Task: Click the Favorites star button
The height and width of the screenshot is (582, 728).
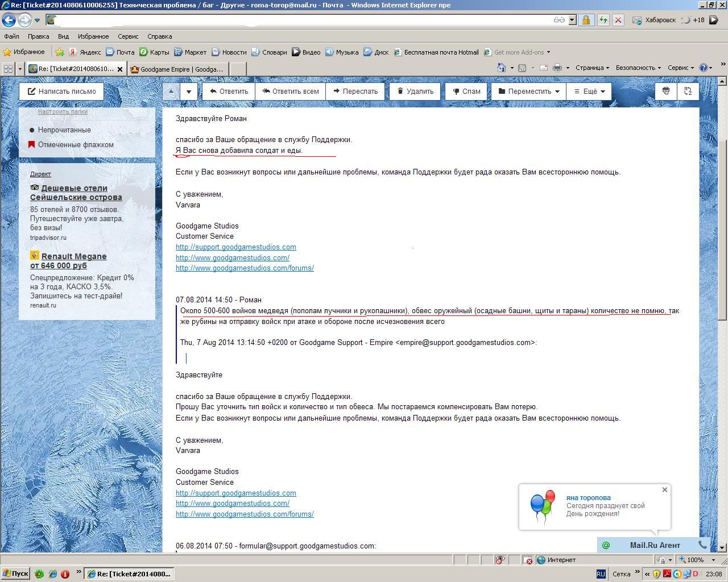Action: point(24,52)
